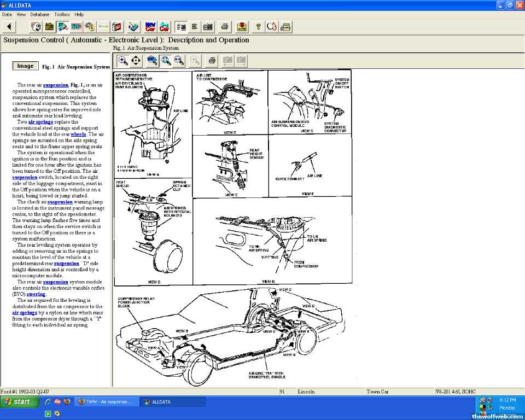
Task: Click the red Note icon
Action: coord(242,26)
